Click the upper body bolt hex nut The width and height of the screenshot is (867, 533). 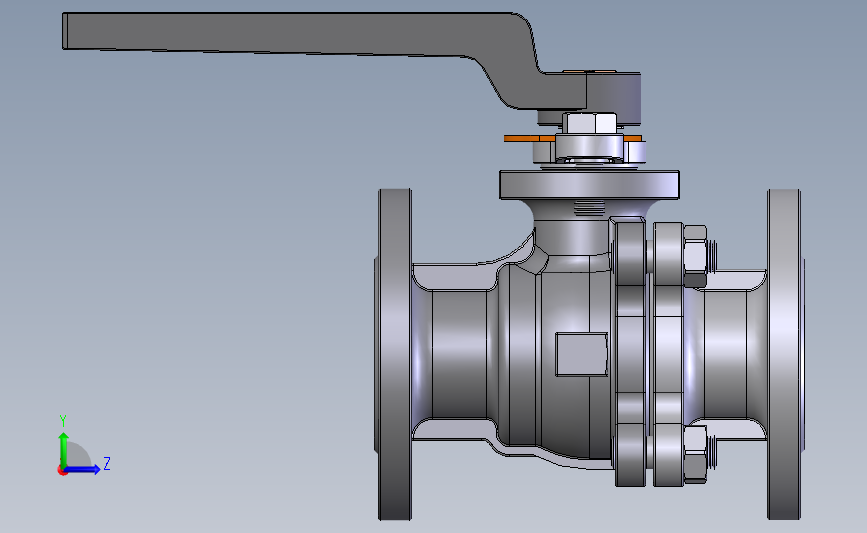[695, 256]
